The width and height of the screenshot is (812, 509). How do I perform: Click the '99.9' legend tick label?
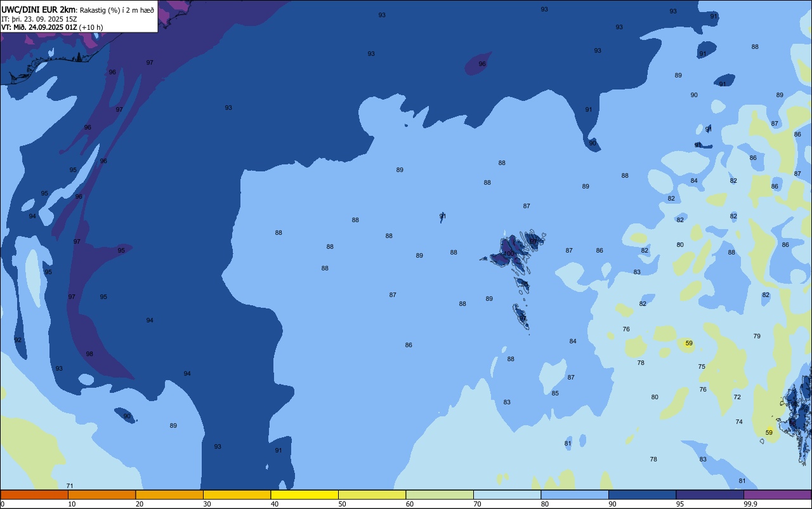(750, 504)
